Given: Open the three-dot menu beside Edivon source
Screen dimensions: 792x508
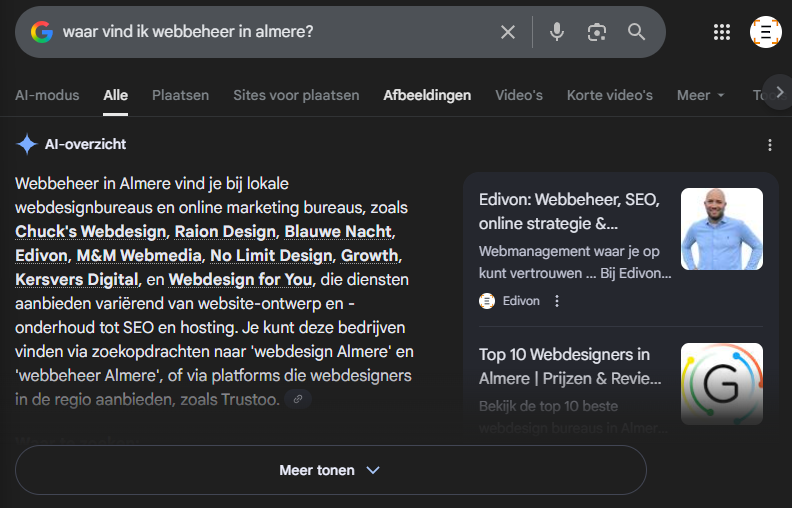Looking at the screenshot, I should pyautogui.click(x=557, y=301).
